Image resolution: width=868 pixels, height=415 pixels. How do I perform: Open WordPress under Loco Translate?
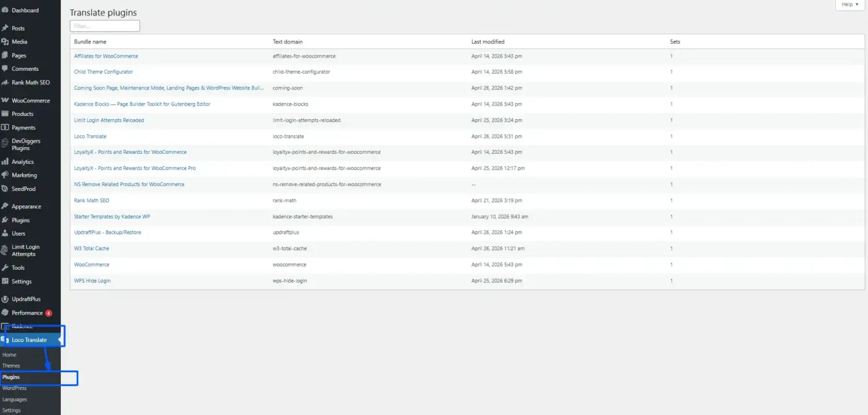pos(14,388)
